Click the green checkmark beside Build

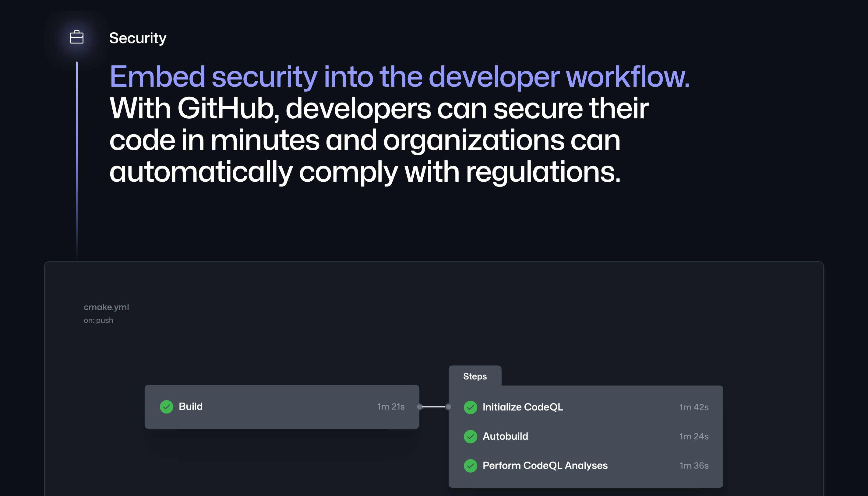click(x=166, y=407)
